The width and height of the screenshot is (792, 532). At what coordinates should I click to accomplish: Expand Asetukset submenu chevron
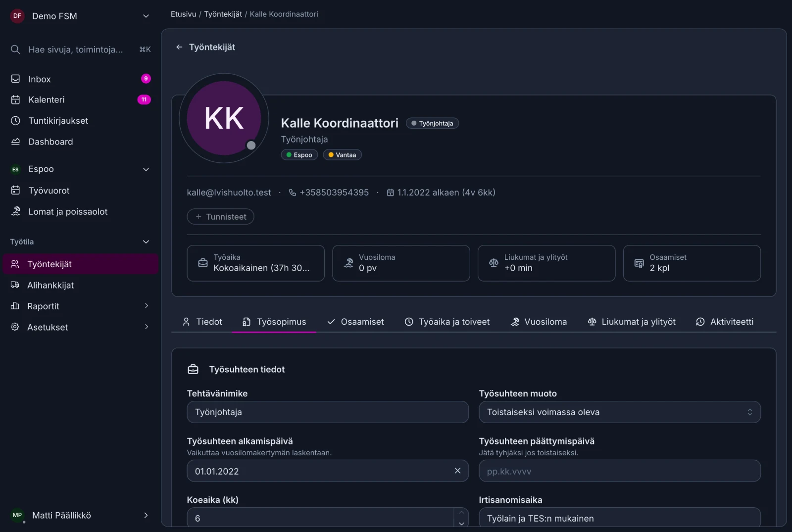(147, 327)
